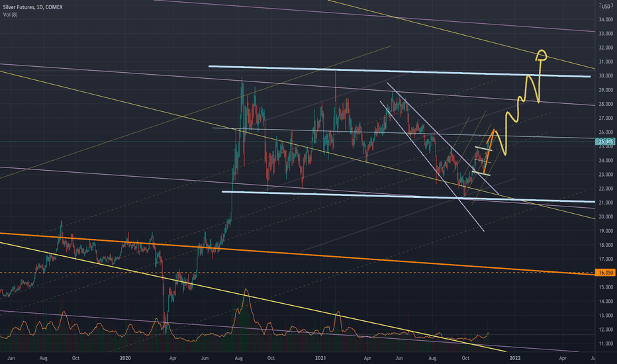Click the 31.000 price axis label
The image size is (617, 364).
pyautogui.click(x=606, y=62)
